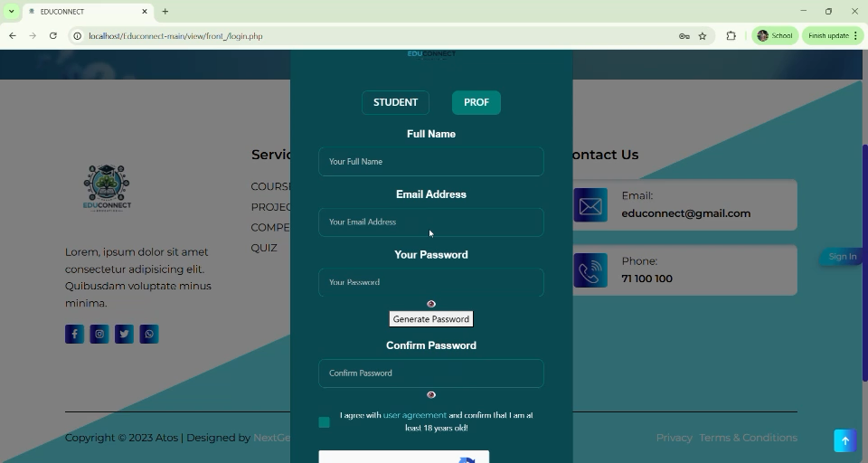Screen dimensions: 868x463
Task: Switch to the PROF tab
Action: click(x=476, y=102)
